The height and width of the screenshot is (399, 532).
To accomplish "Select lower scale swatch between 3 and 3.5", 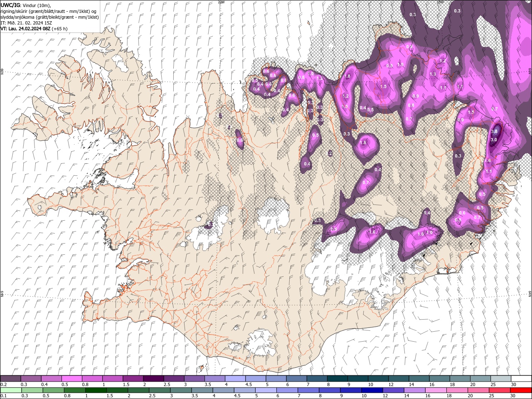I will pyautogui.click(x=181, y=390).
